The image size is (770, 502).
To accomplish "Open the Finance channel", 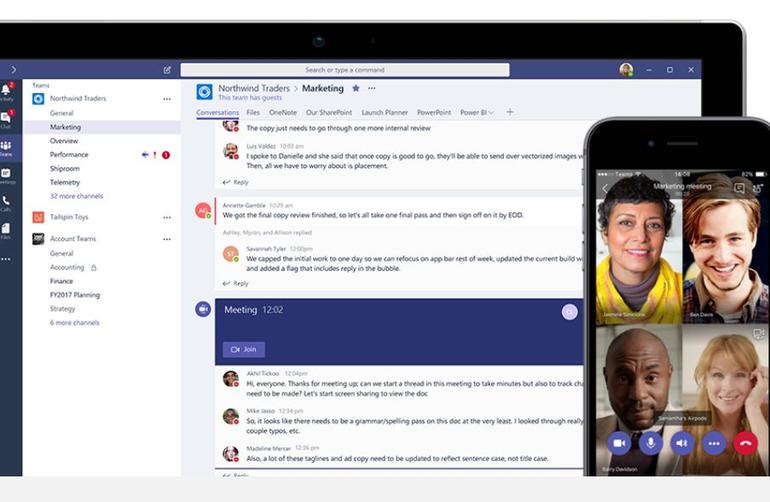I will 61,281.
